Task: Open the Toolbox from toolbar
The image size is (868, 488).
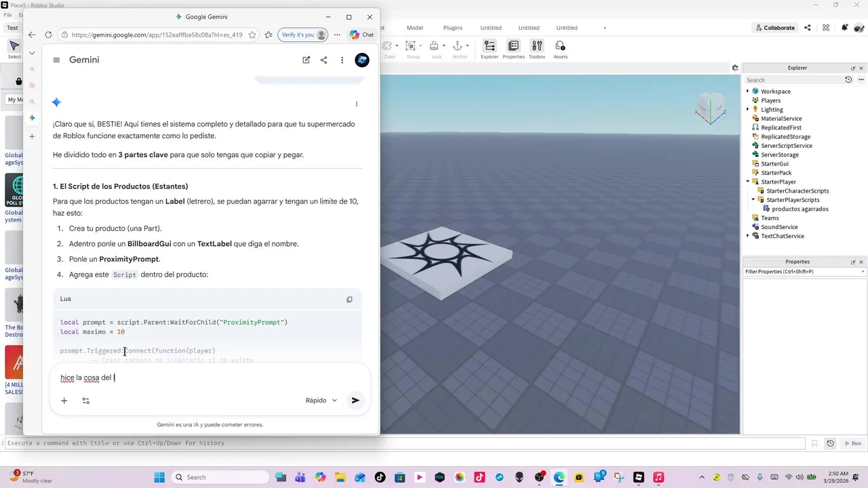Action: (537, 49)
